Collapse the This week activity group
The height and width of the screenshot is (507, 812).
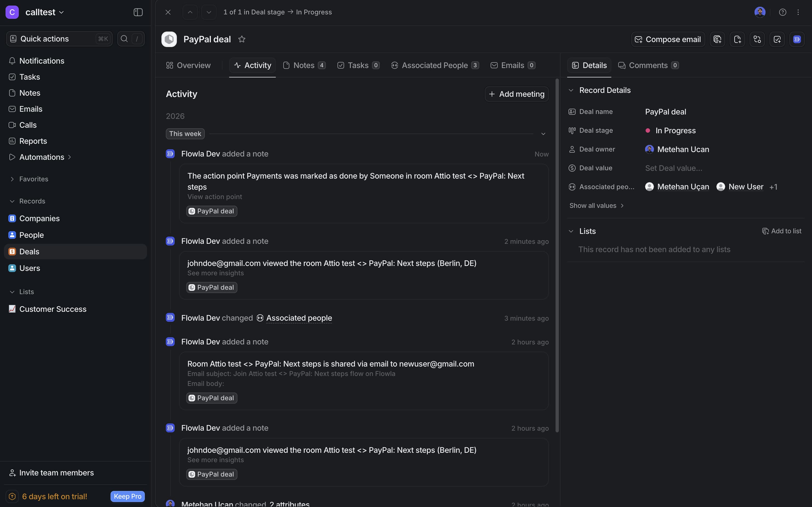click(x=543, y=134)
